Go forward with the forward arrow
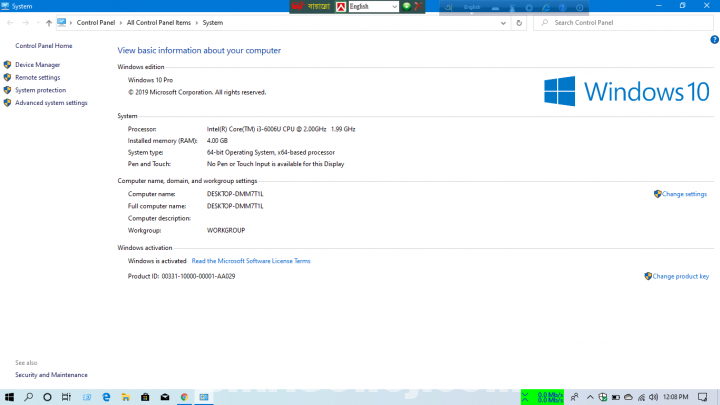Screen dimensions: 720x405 (x=26, y=22)
